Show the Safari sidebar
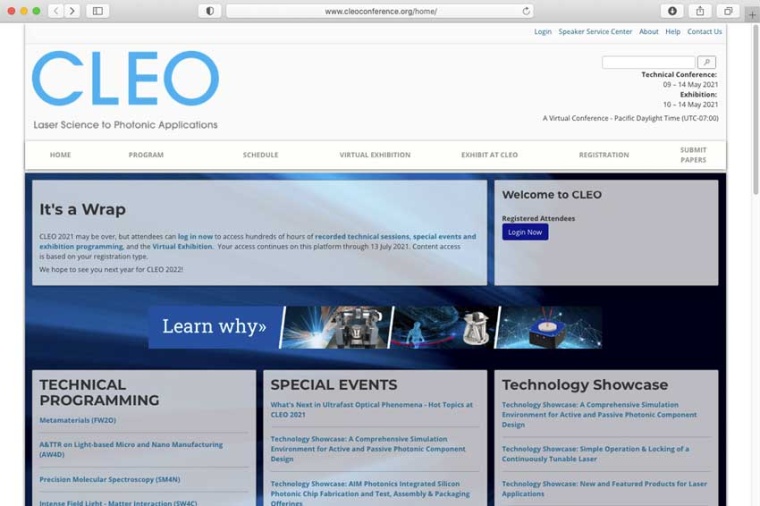 [98, 11]
